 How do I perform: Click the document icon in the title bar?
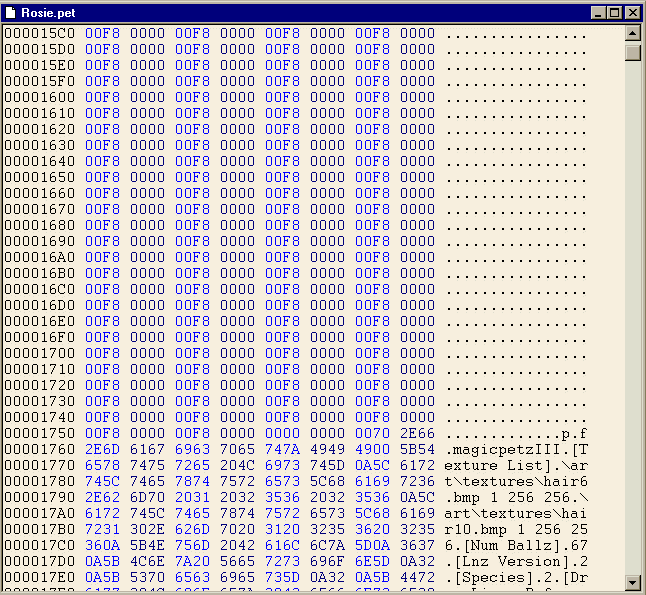(x=12, y=12)
